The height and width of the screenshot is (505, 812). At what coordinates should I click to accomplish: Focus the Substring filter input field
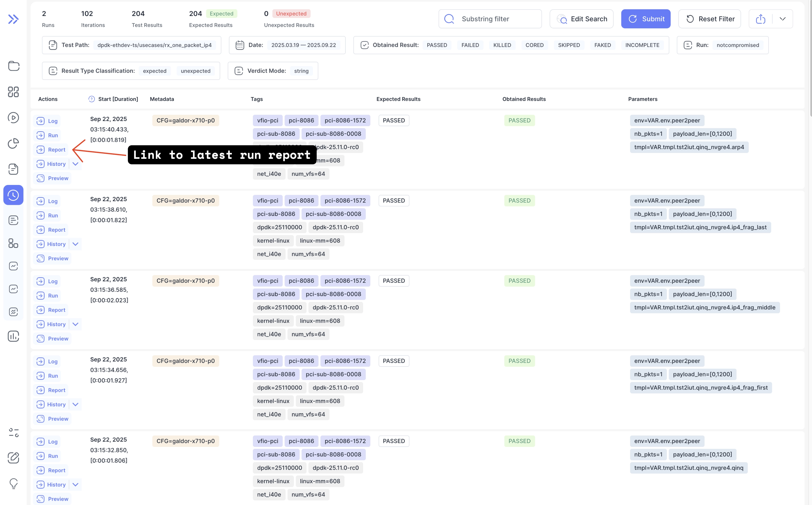(x=490, y=19)
